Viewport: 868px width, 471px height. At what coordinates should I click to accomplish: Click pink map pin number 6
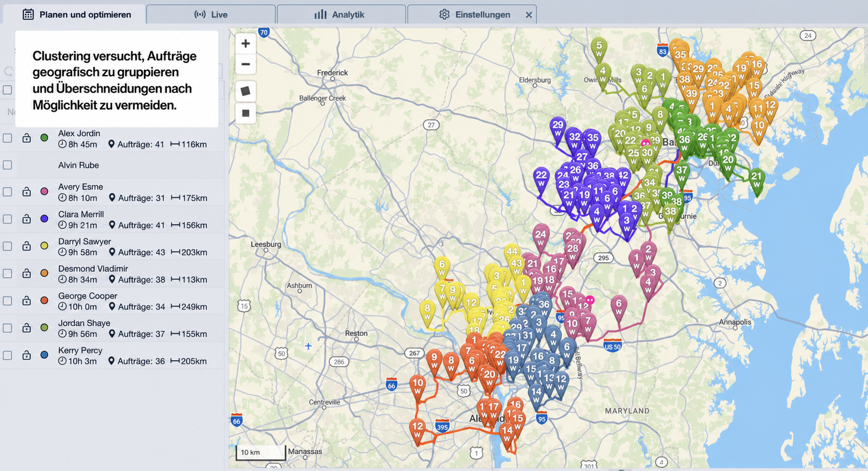click(618, 308)
